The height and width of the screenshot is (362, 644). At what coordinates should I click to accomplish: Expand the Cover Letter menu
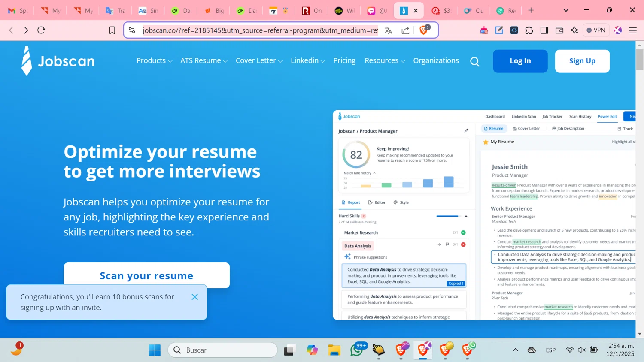click(x=259, y=60)
